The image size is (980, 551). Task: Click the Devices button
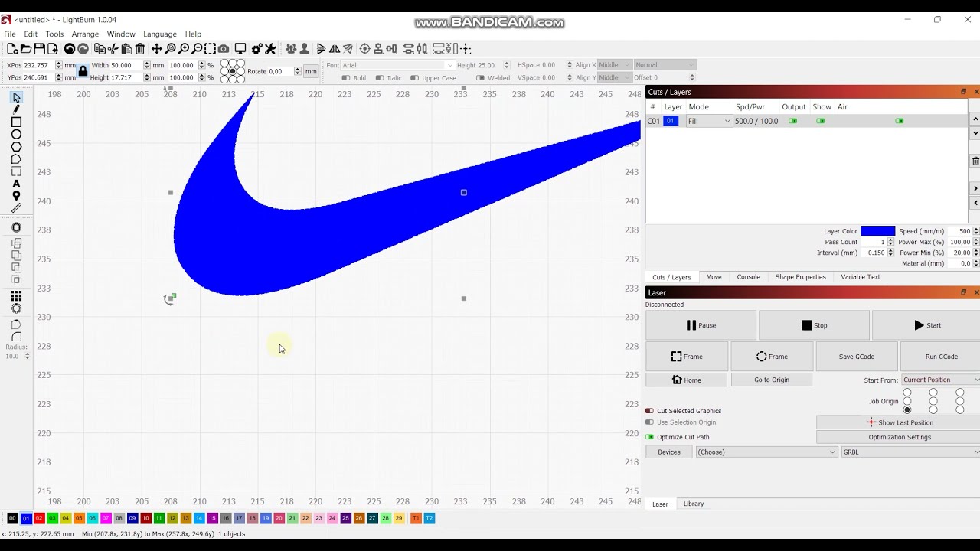pos(668,452)
